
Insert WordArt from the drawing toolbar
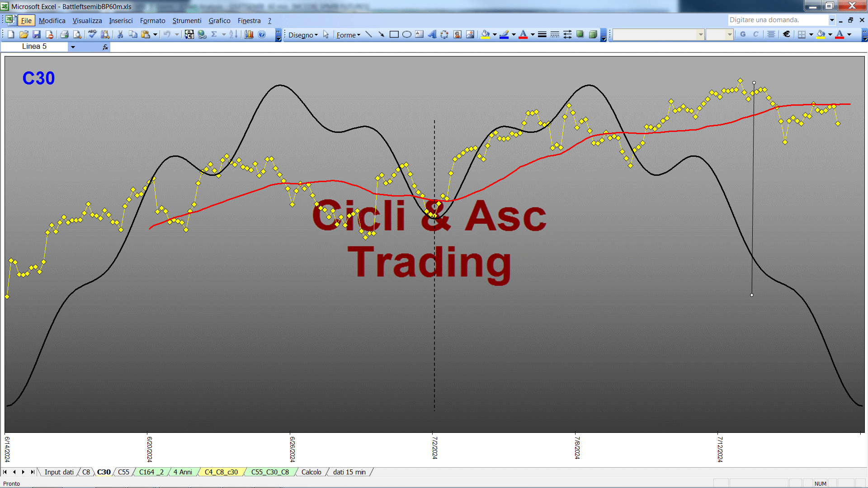pos(432,34)
